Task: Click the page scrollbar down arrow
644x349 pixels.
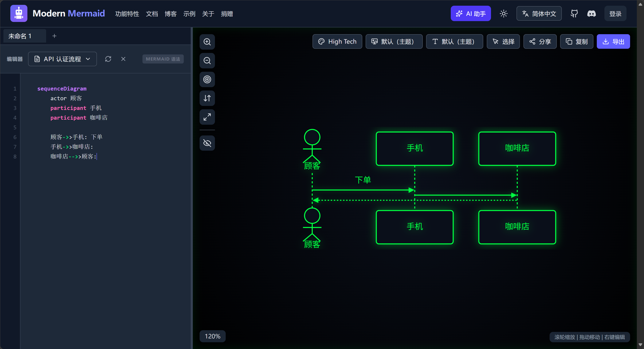Action: pos(640,345)
